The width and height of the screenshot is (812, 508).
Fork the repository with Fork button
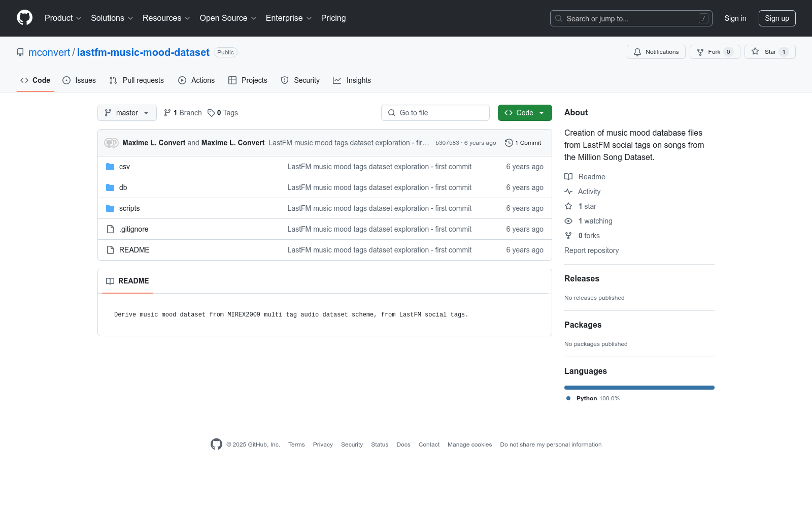pyautogui.click(x=715, y=52)
